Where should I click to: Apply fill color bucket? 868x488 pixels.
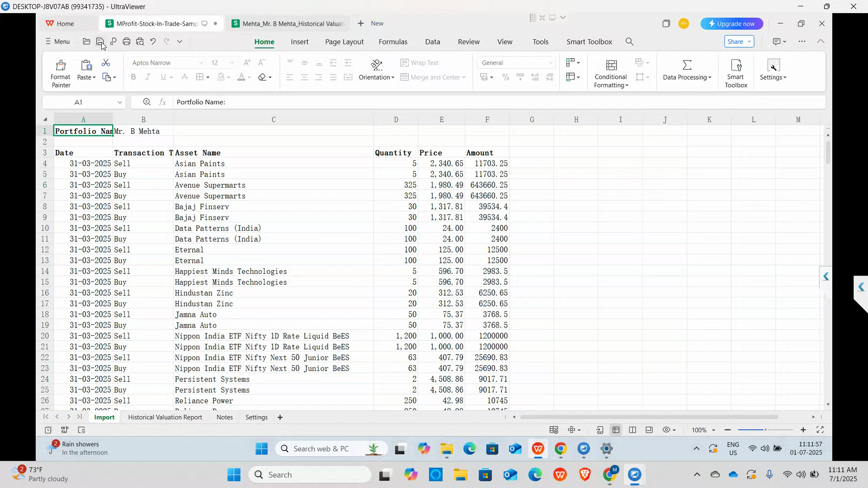(x=221, y=77)
